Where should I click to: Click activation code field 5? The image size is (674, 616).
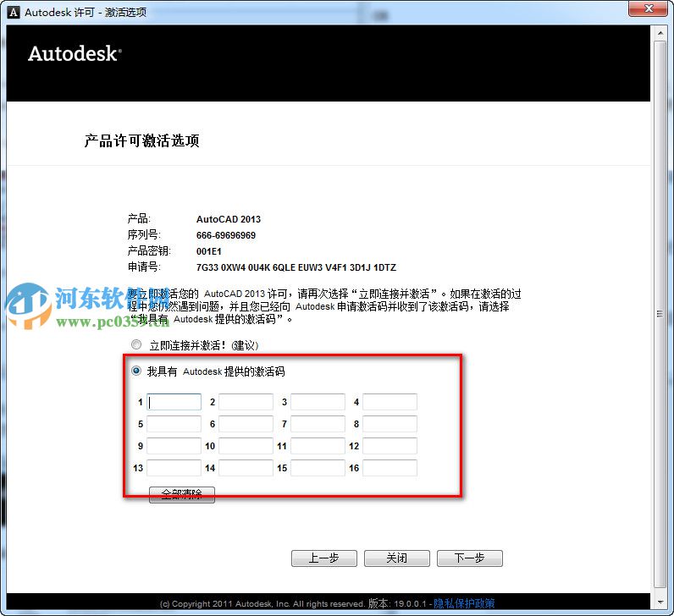coord(174,424)
